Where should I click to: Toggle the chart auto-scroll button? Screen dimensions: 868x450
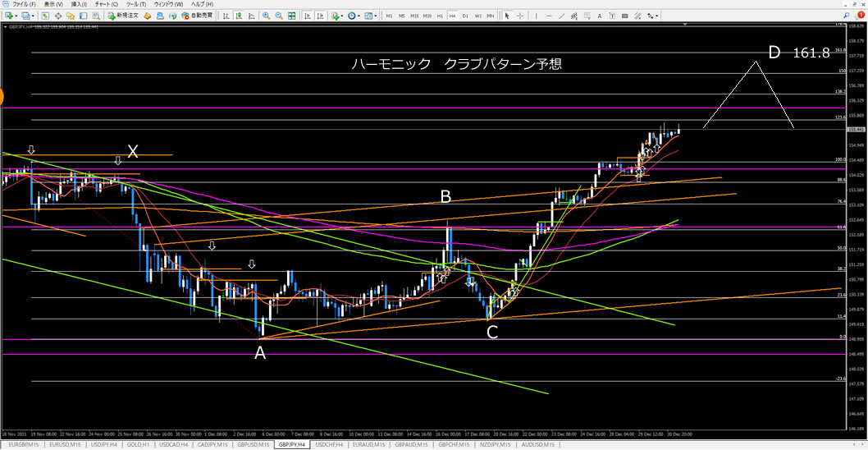tap(307, 16)
